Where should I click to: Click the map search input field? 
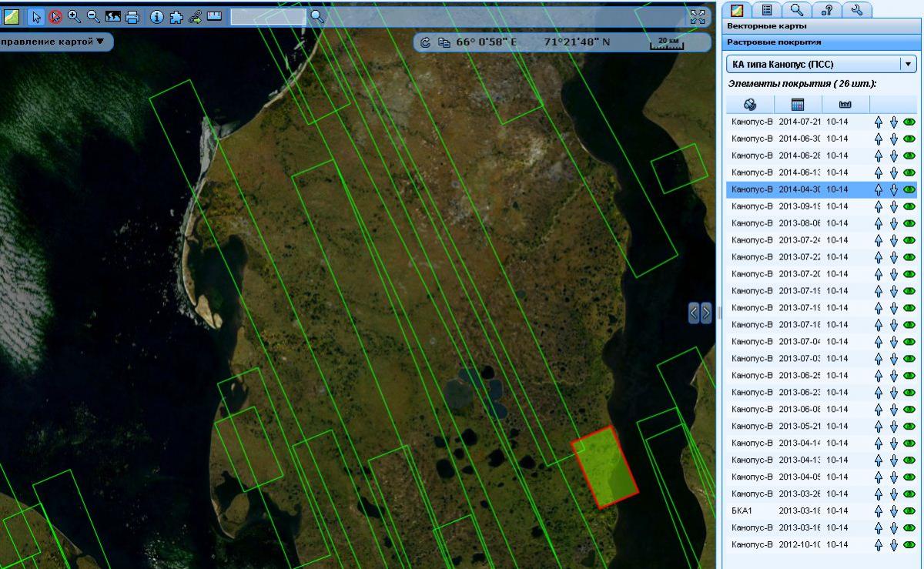[x=267, y=16]
